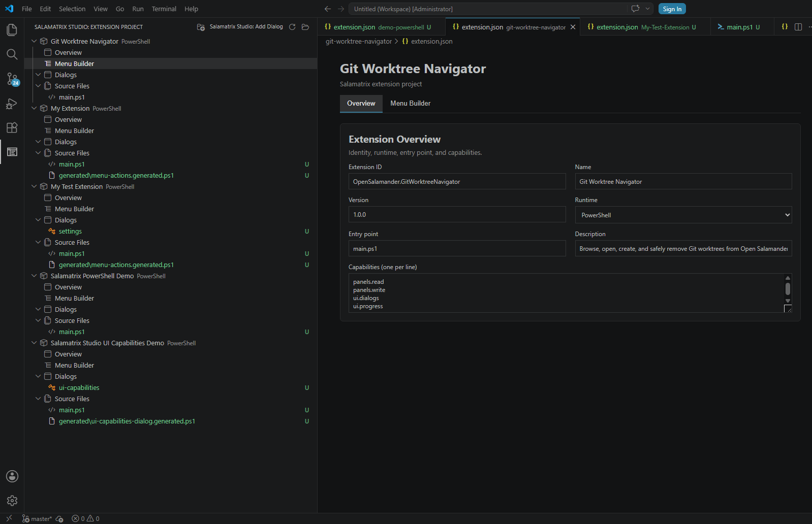The height and width of the screenshot is (524, 812).
Task: Collapse the Git Worktree Navigator project
Action: click(x=34, y=41)
